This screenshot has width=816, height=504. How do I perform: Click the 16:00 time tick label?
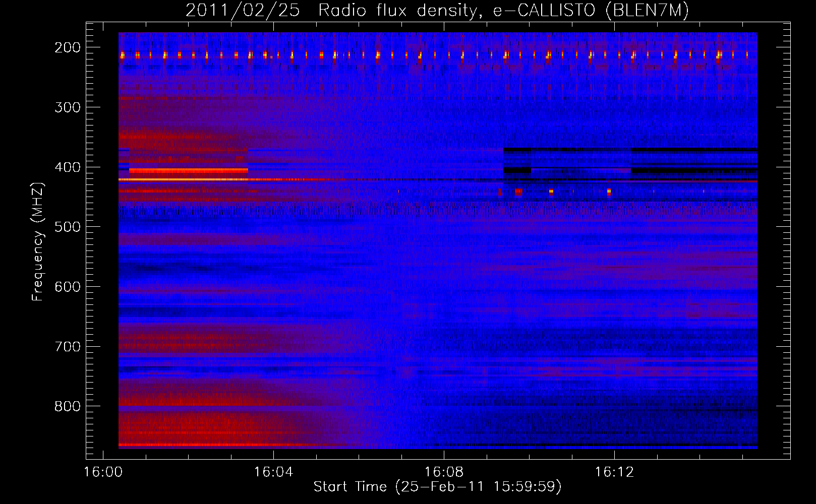pyautogui.click(x=103, y=472)
